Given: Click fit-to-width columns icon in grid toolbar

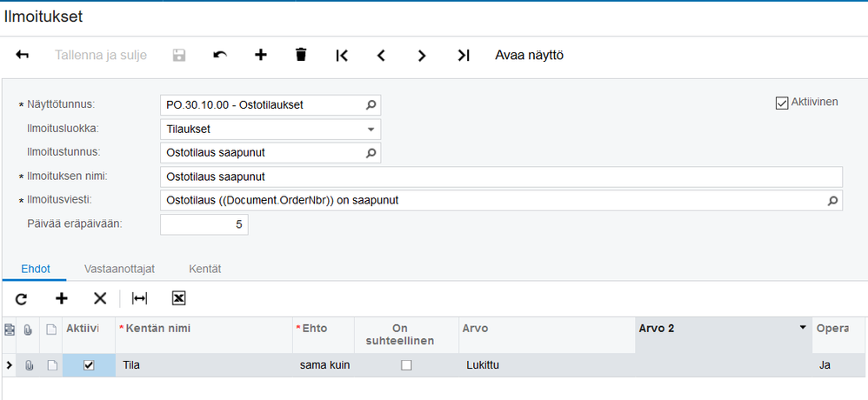Looking at the screenshot, I should pyautogui.click(x=139, y=298).
